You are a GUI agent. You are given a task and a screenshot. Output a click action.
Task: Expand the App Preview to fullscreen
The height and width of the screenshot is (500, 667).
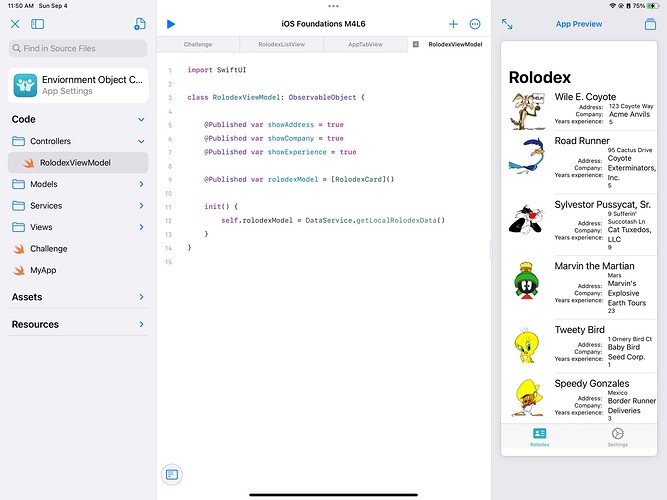[507, 24]
